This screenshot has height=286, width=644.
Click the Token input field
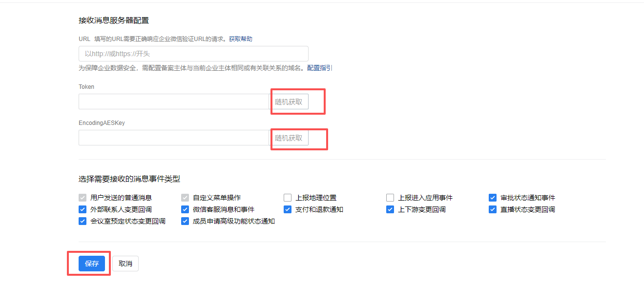[174, 102]
